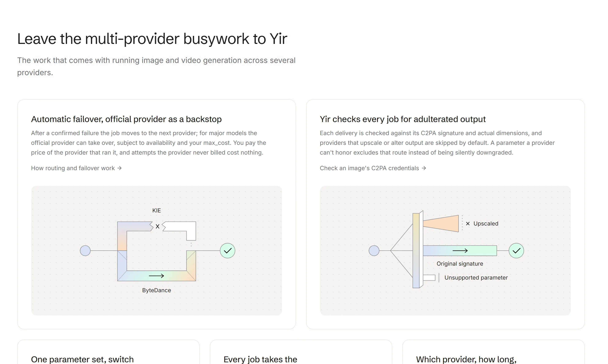608x364 pixels.
Task: Click the Yir checks every job heading
Action: pyautogui.click(x=403, y=119)
